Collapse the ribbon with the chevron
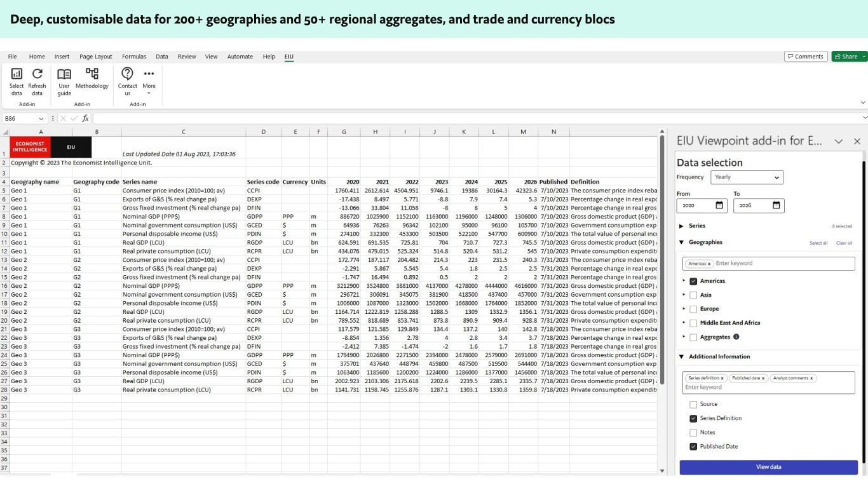 pos(863,102)
